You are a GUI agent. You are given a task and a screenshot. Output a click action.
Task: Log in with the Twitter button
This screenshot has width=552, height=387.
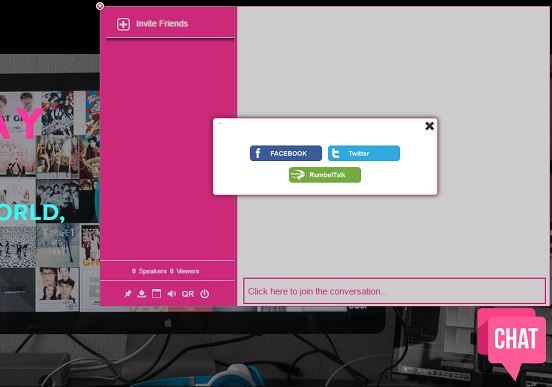364,153
